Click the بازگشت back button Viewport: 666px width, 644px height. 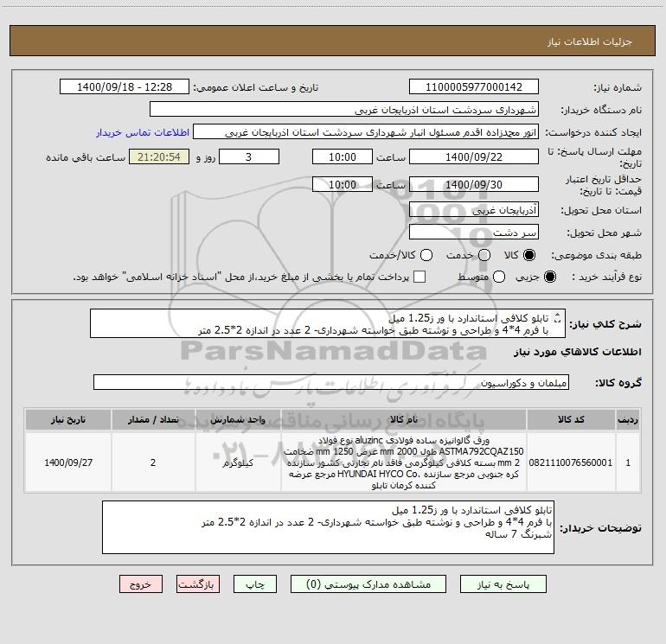(x=198, y=584)
